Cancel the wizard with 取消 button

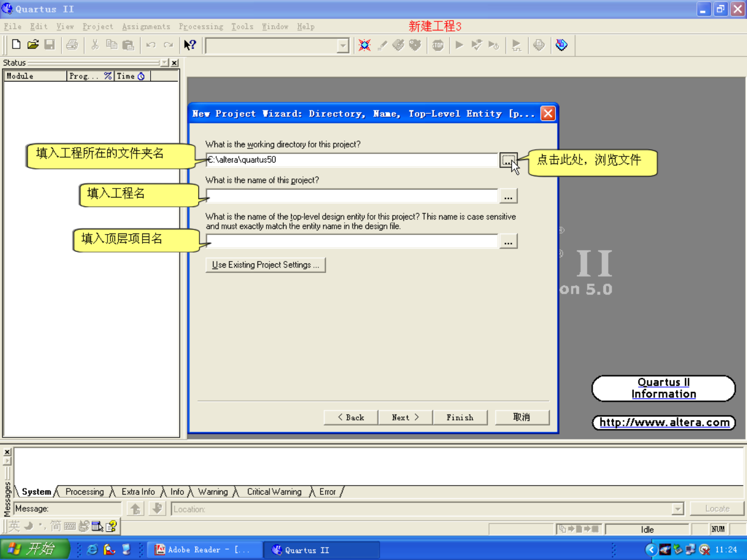[x=522, y=417]
